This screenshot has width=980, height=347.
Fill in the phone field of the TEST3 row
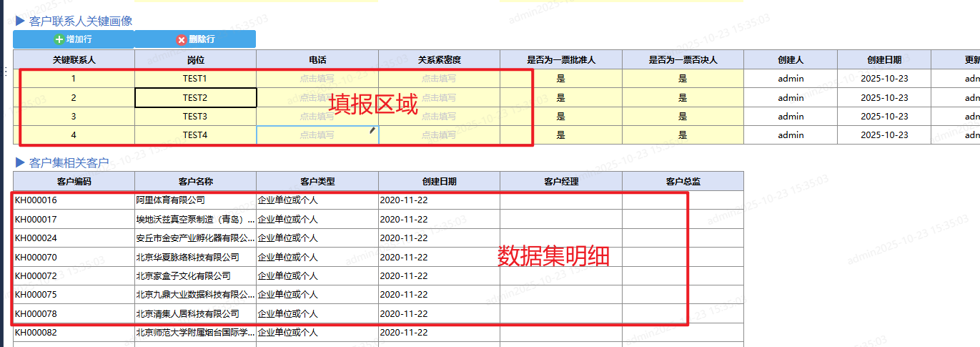pyautogui.click(x=317, y=116)
